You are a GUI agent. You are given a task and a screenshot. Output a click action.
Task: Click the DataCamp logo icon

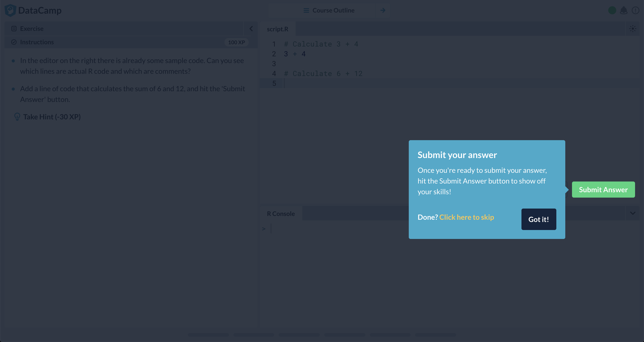coord(10,10)
